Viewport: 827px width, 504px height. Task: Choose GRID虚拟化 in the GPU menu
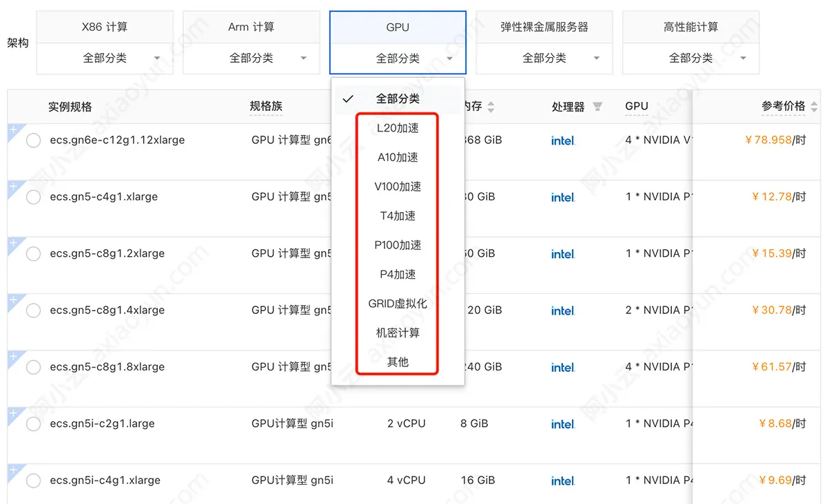coord(398,304)
